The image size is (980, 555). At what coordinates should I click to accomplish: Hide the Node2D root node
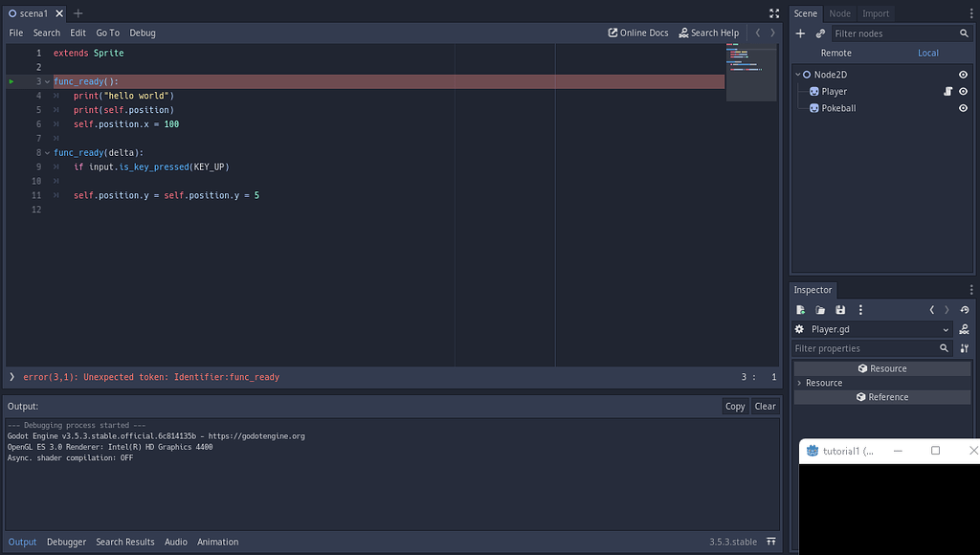coord(963,74)
